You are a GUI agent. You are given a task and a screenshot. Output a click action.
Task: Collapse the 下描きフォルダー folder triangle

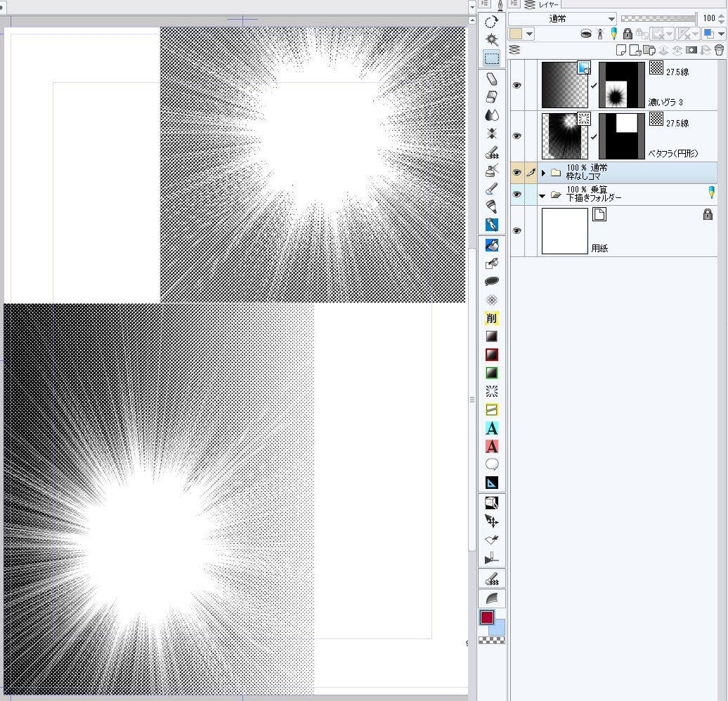click(x=542, y=196)
